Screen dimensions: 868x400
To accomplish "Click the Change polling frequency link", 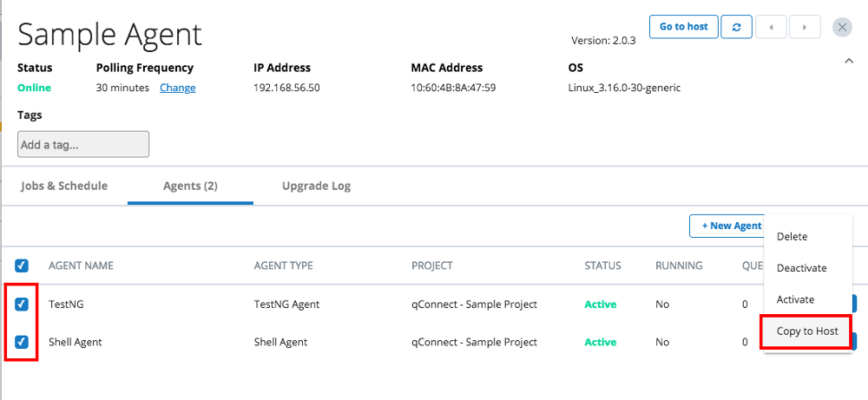I will tap(177, 88).
